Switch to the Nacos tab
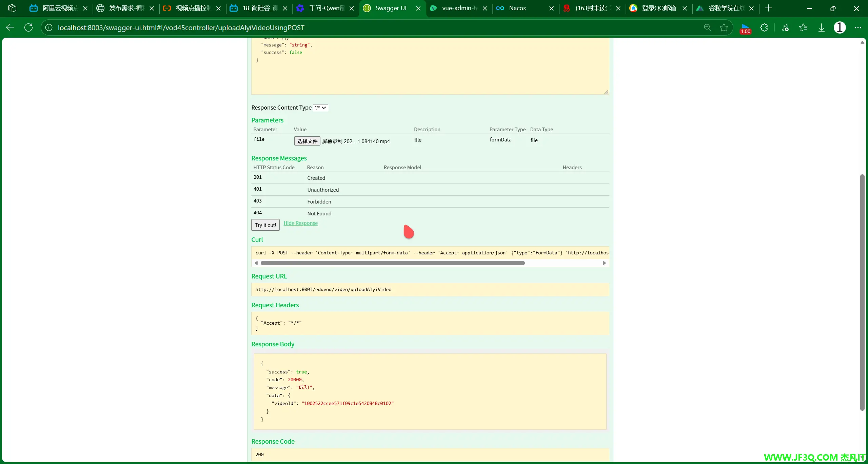Viewport: 868px width, 464px height. [517, 8]
